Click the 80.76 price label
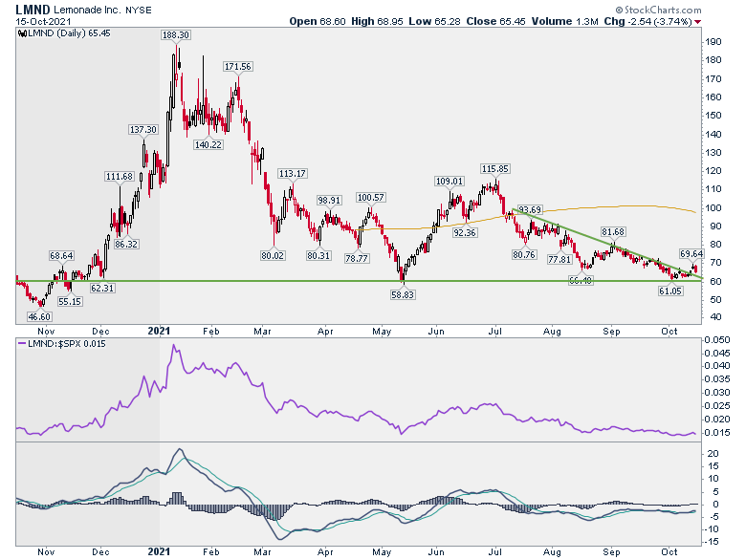The width and height of the screenshot is (746, 560). coord(524,255)
